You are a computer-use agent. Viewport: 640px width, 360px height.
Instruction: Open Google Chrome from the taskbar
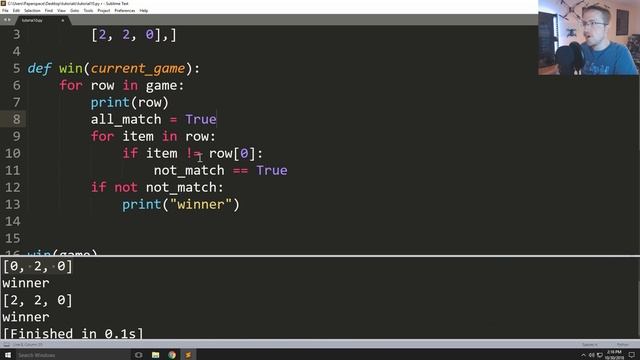click(172, 355)
